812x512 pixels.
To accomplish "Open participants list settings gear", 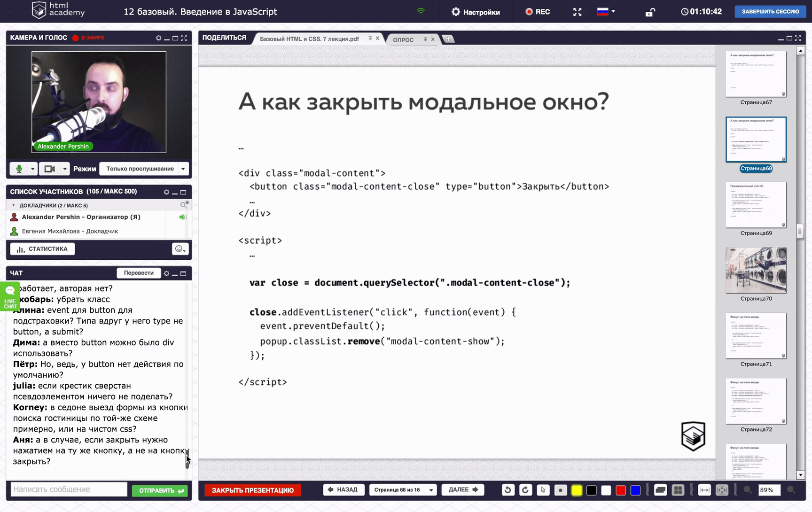I will click(x=166, y=192).
